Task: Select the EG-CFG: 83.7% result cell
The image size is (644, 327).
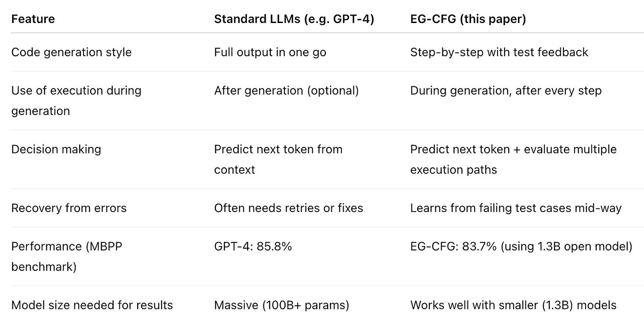Action: [x=521, y=246]
